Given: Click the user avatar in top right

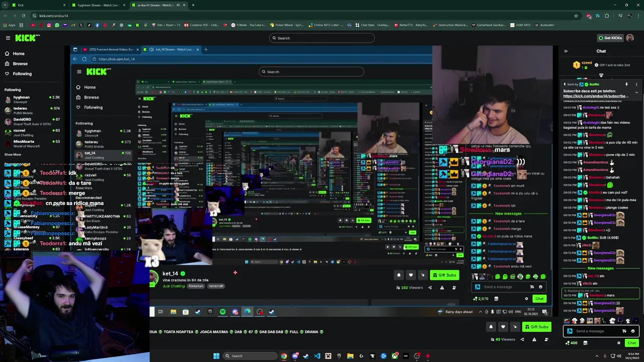Looking at the screenshot, I should (x=630, y=38).
